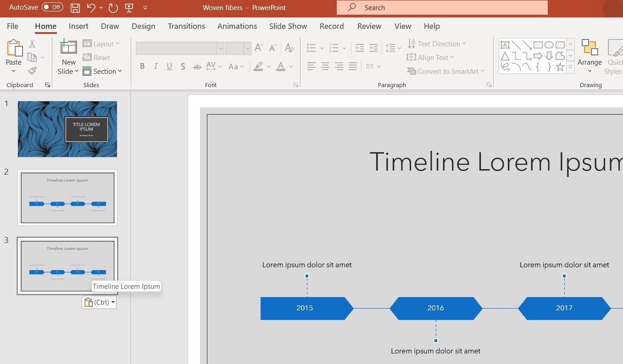Toggle Bold formatting
This screenshot has height=364, width=623.
142,66
